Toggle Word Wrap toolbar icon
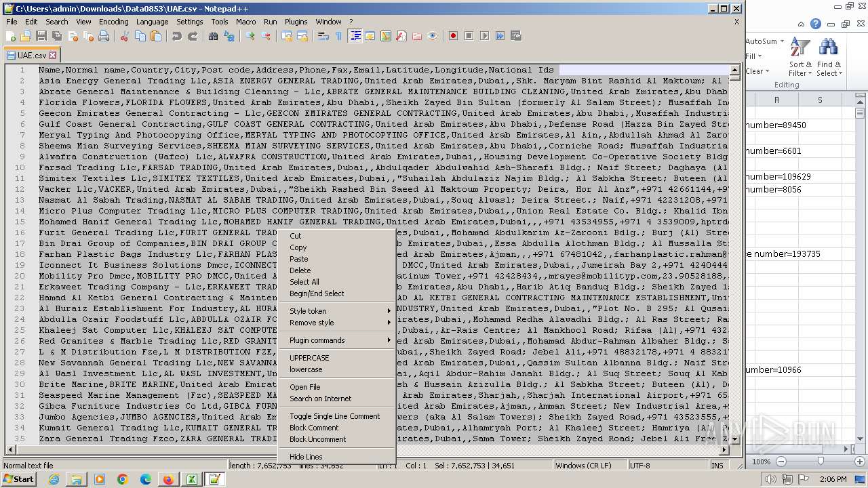Image resolution: width=868 pixels, height=488 pixels. (x=323, y=36)
